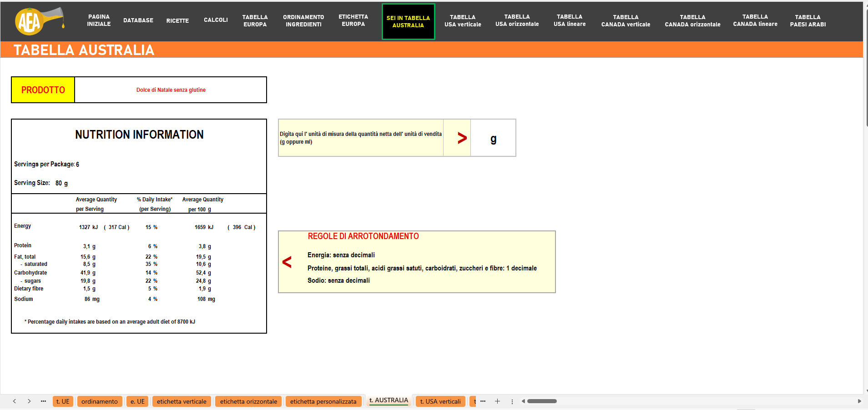The height and width of the screenshot is (410, 868).
Task: Select the Dietary fibre row label
Action: (x=29, y=289)
